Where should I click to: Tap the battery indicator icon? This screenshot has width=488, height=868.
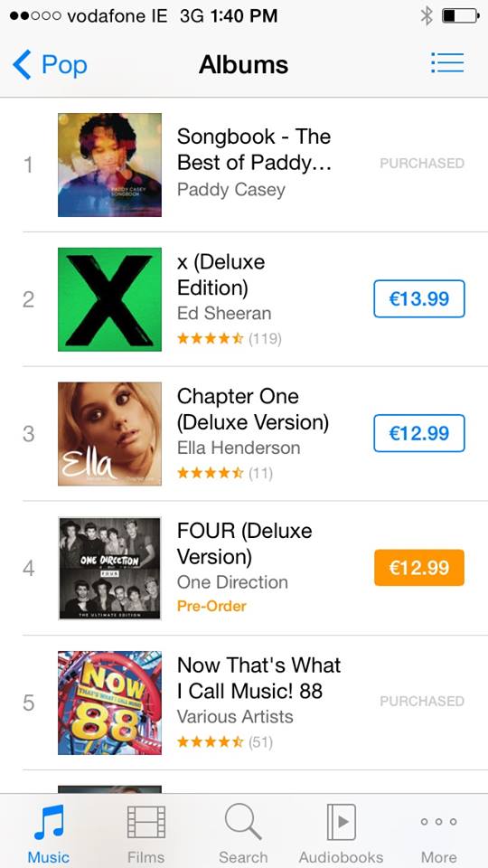coord(460,16)
